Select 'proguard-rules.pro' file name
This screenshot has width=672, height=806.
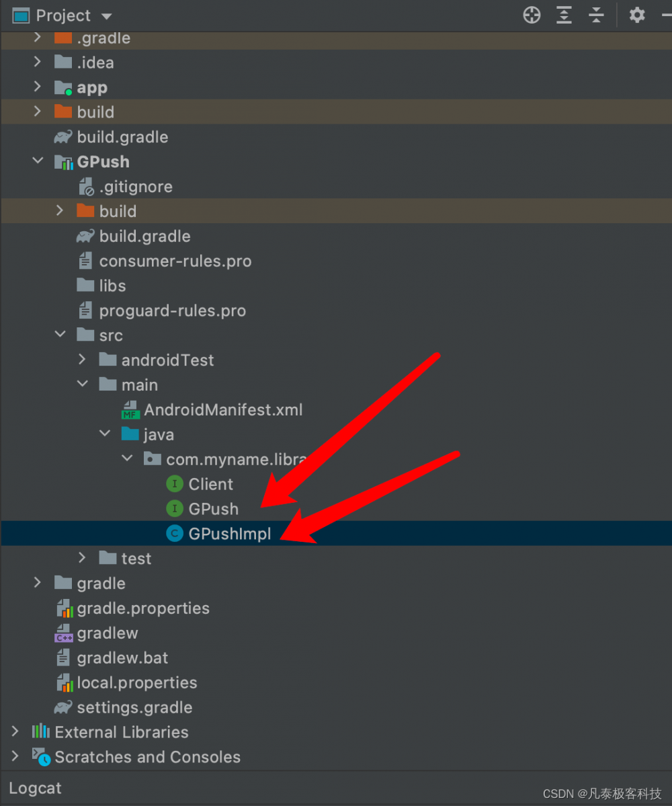pyautogui.click(x=173, y=311)
